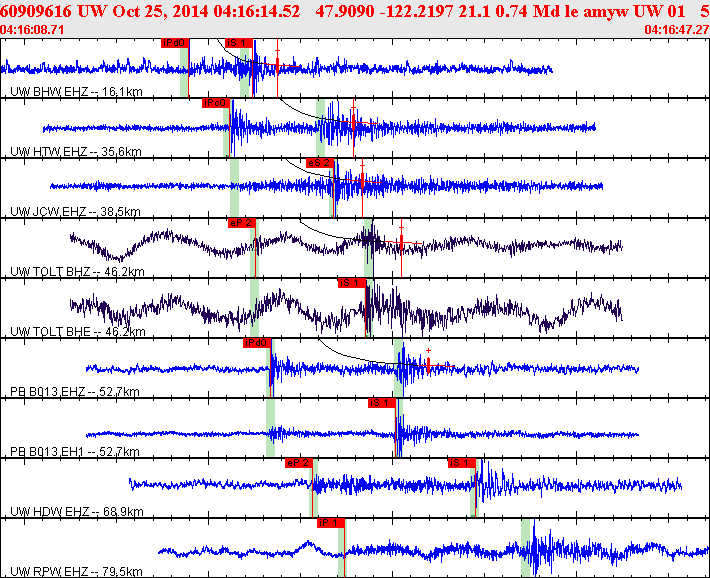Click the PB B013 EH1 -- 52.7km label
Image resolution: width=710 pixels, height=578 pixels.
[75, 452]
